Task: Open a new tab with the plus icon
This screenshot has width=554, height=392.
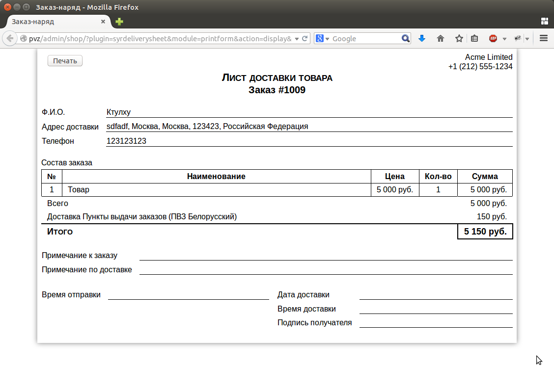Action: coord(119,22)
